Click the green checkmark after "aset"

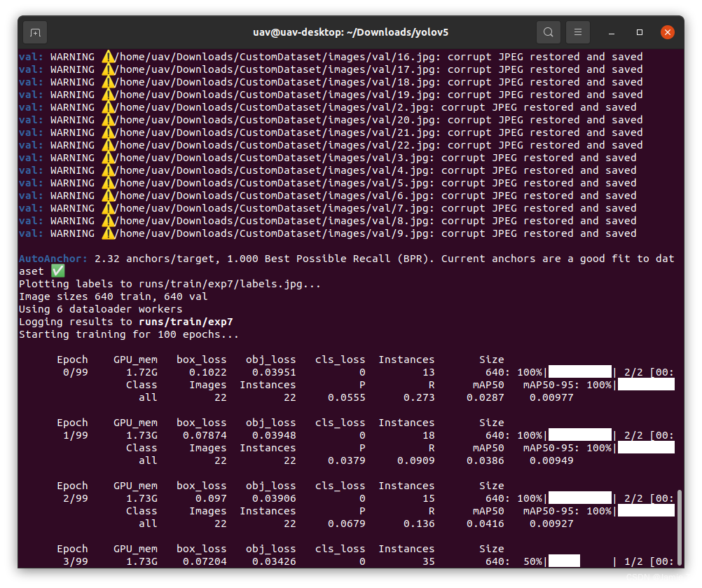[x=57, y=271]
